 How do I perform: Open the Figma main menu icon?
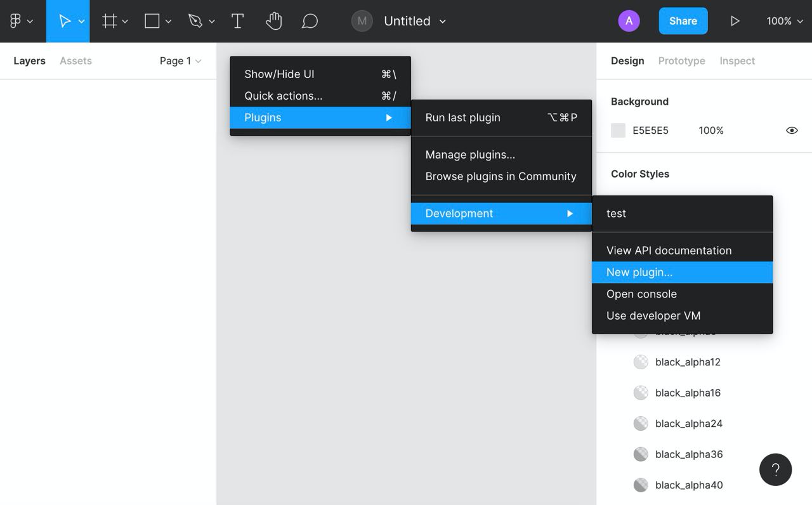click(x=16, y=21)
